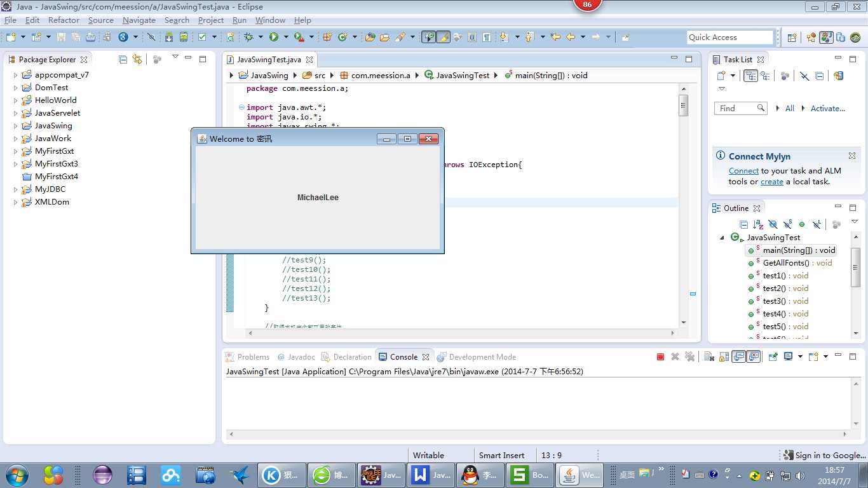868x488 pixels.
Task: Click the Show Whitespace Characters pilcrow icon
Action: click(487, 37)
